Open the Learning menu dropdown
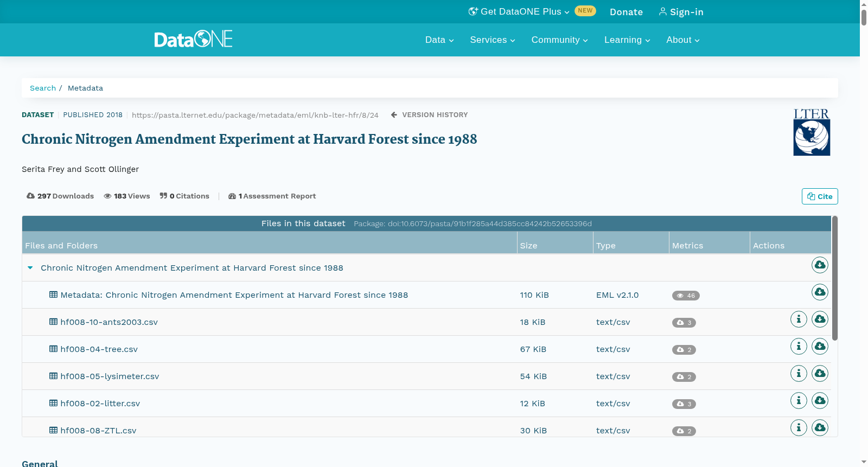The width and height of the screenshot is (868, 467). pos(627,40)
